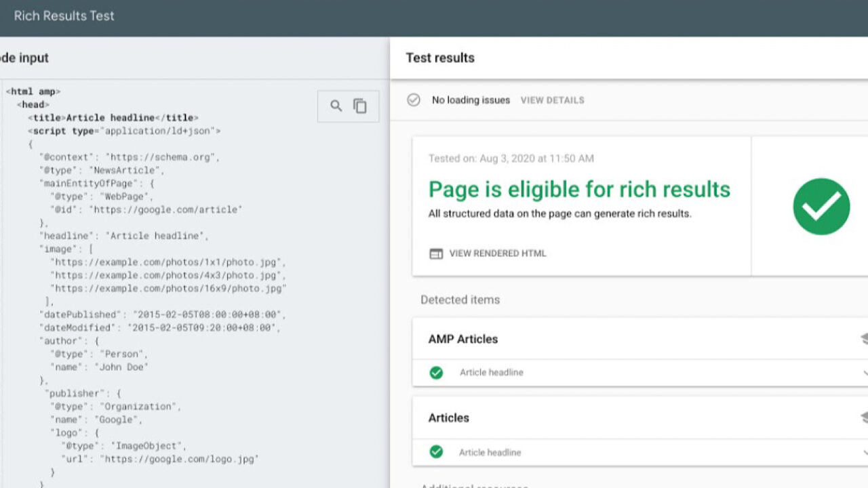
Task: Click the search icon in the code input panel
Action: 336,106
